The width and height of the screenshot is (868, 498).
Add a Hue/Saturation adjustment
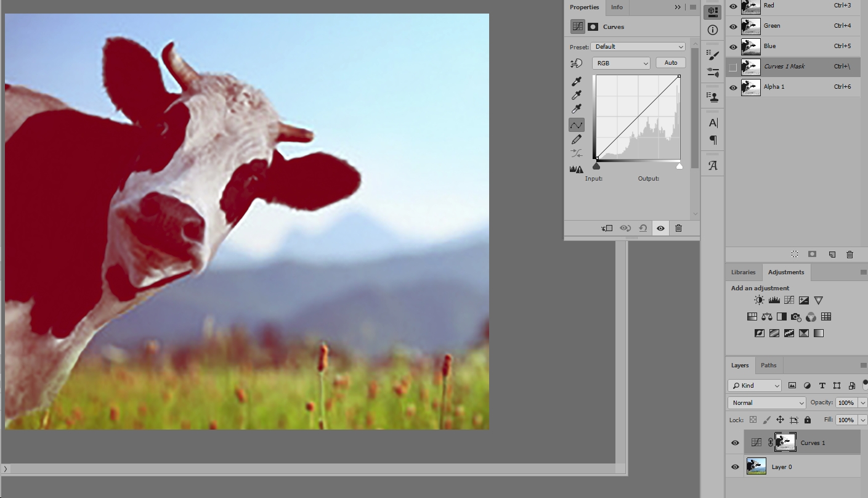(752, 317)
